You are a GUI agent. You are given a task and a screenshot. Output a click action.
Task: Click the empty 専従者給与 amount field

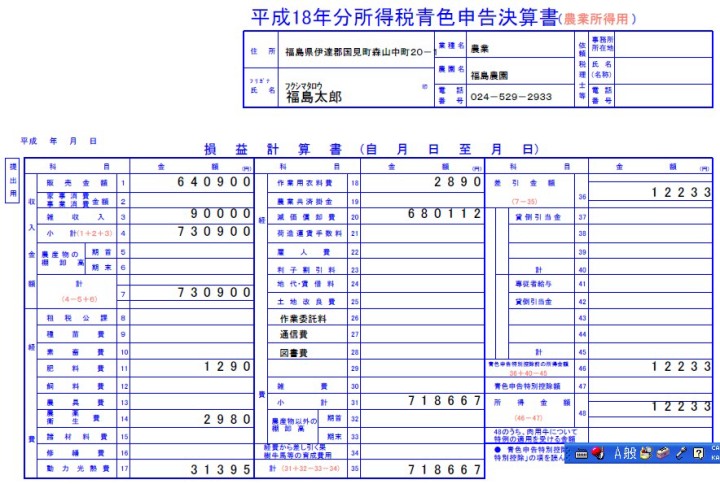pyautogui.click(x=651, y=284)
